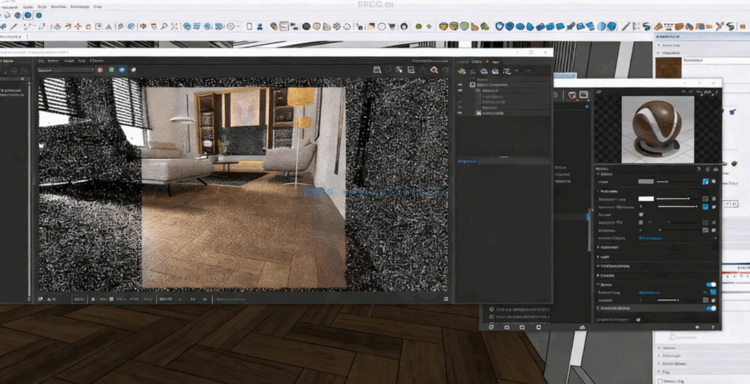Toggle the switch on section below Bump

(x=711, y=308)
